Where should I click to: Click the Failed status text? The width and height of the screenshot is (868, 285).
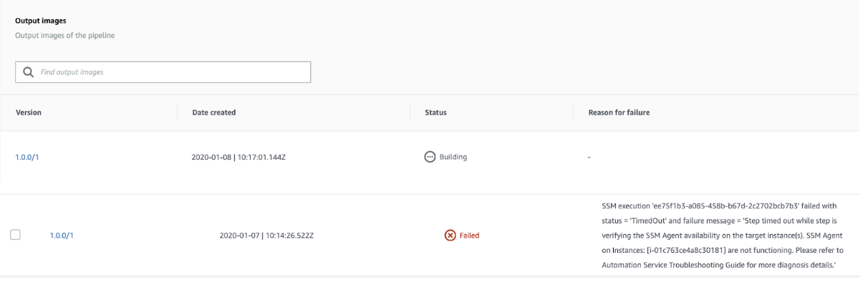click(x=469, y=235)
